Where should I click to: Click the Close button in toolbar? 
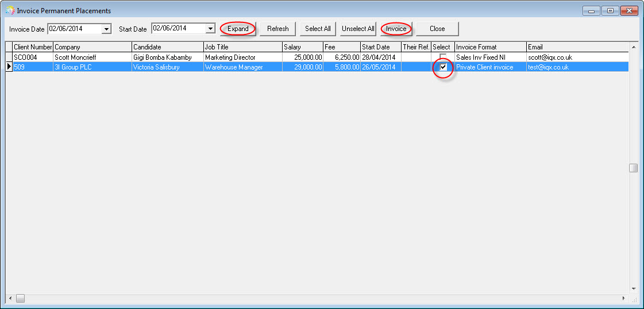[437, 29]
